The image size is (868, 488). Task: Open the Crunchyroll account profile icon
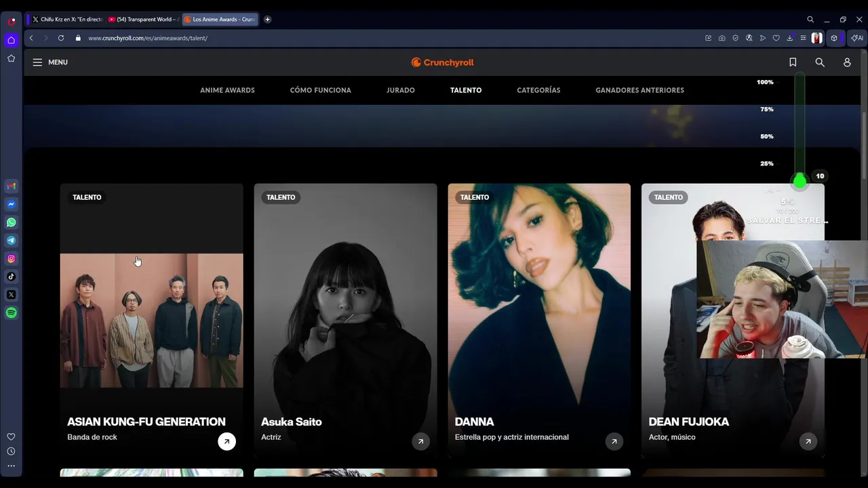tap(847, 62)
